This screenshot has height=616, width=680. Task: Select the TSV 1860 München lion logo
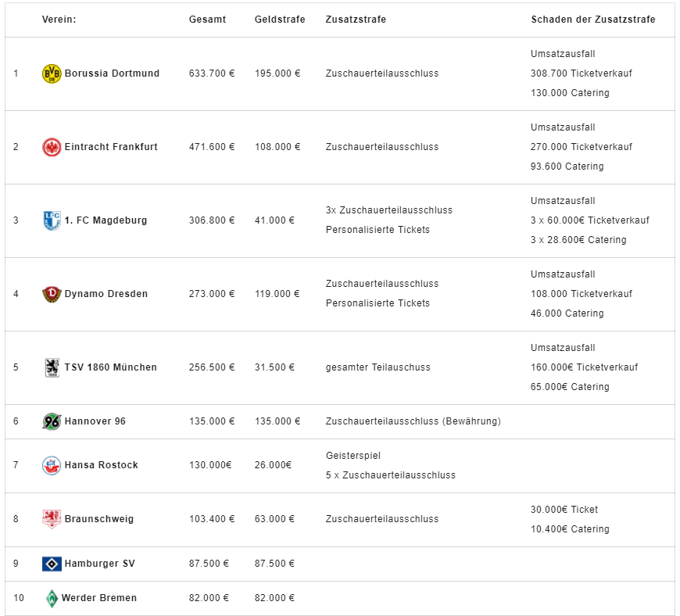[52, 368]
